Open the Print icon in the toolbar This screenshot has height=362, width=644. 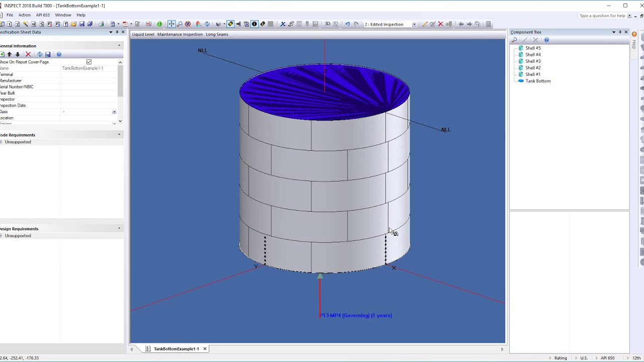click(x=101, y=24)
